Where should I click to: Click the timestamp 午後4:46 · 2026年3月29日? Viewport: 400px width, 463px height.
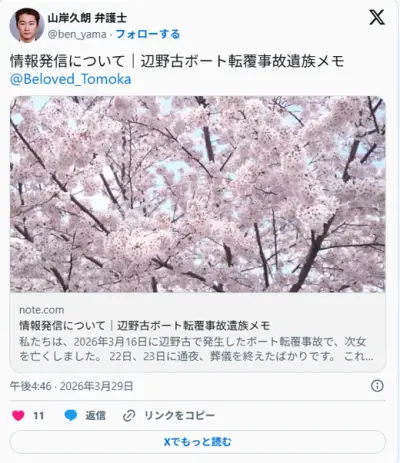71,386
